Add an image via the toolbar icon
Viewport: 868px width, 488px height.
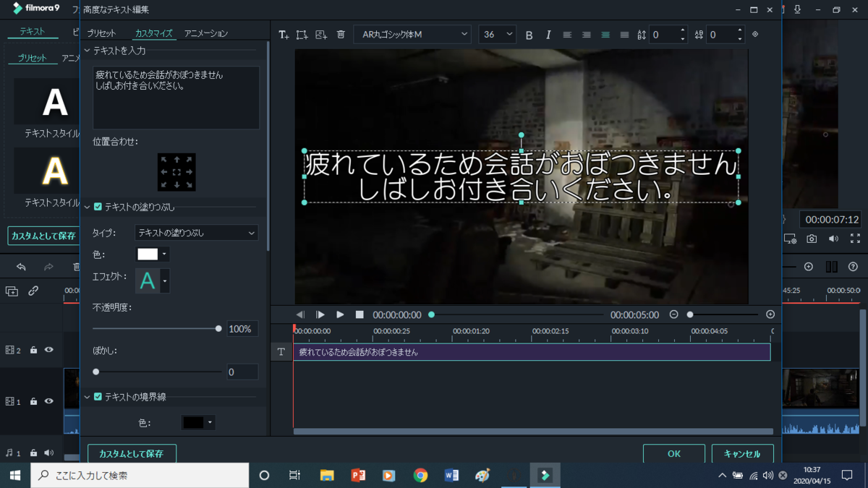(321, 35)
